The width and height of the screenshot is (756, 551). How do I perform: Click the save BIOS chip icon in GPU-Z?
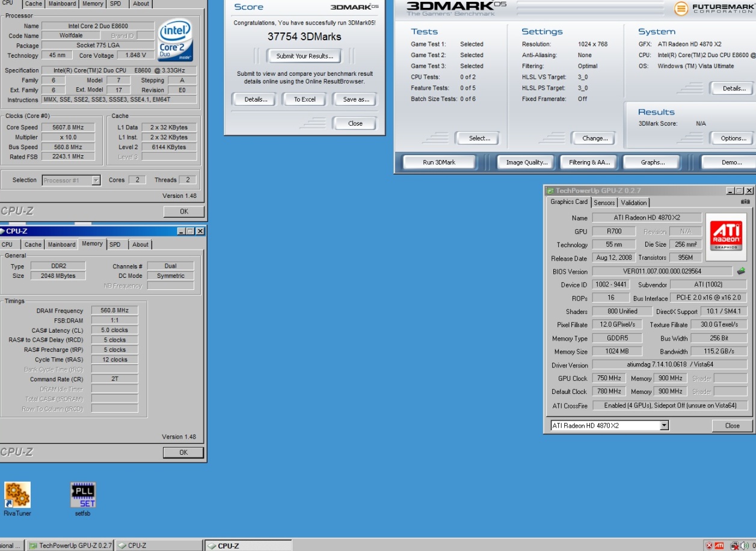coord(741,271)
